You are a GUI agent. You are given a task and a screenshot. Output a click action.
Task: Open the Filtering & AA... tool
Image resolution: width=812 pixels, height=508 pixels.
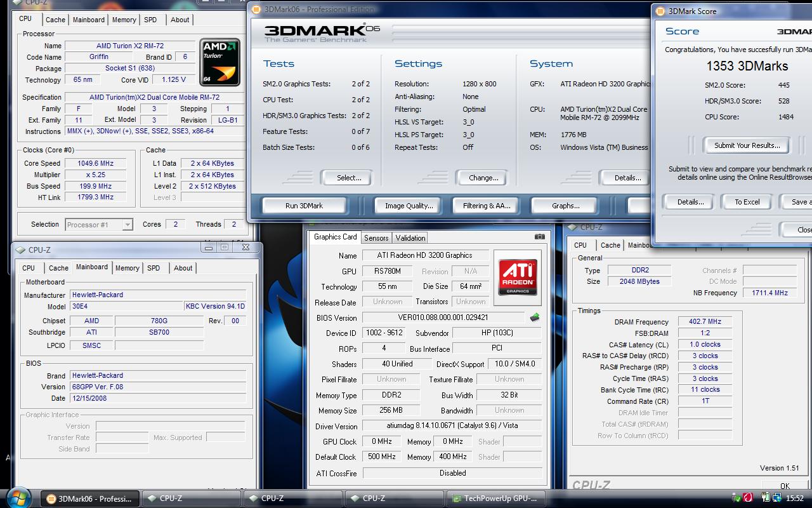click(x=487, y=205)
